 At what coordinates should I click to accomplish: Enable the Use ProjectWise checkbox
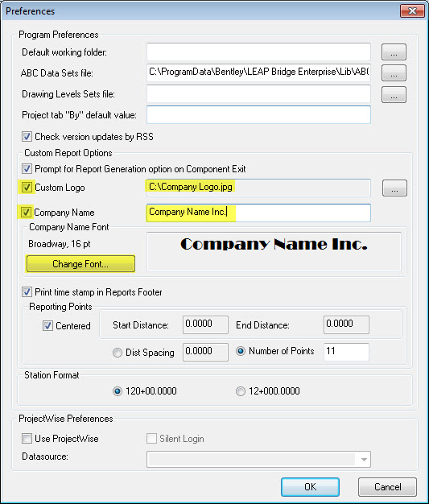(27, 439)
